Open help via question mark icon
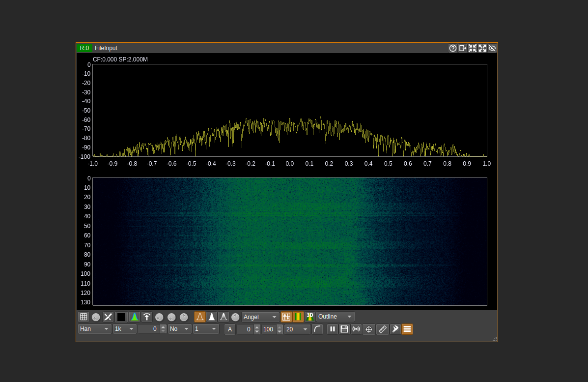 coord(453,48)
